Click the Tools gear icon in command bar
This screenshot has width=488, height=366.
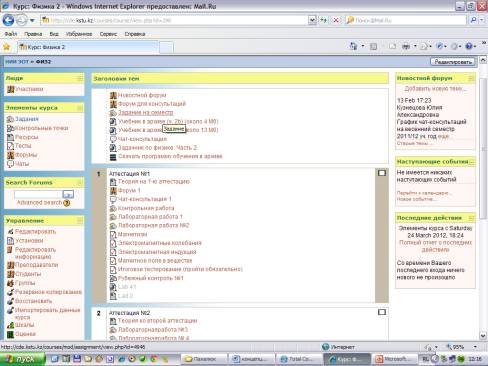454,47
